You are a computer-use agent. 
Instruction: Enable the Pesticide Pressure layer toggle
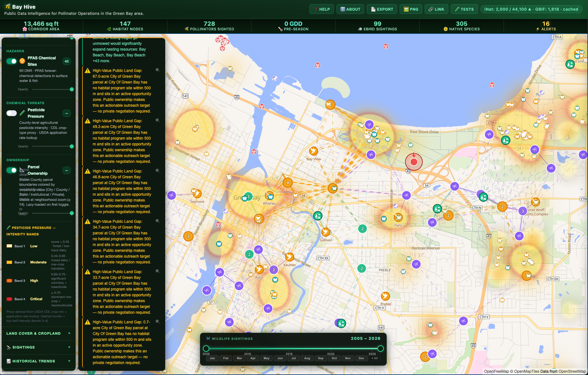click(x=11, y=113)
